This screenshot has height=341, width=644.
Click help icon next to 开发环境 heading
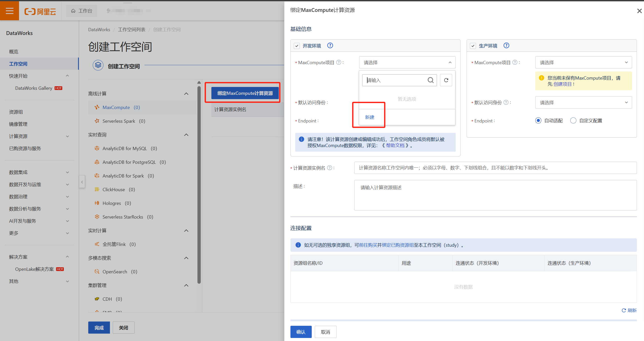pyautogui.click(x=330, y=46)
